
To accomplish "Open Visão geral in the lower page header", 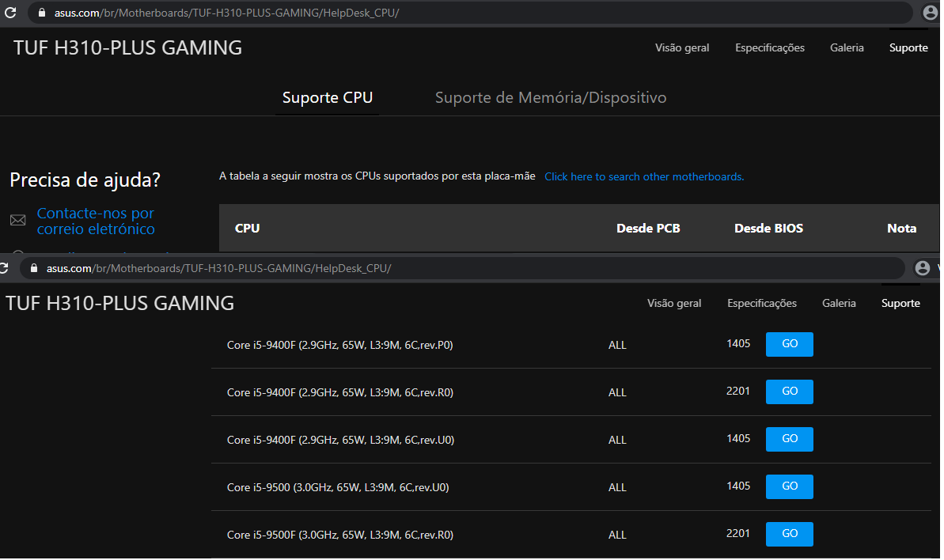I will pyautogui.click(x=674, y=303).
